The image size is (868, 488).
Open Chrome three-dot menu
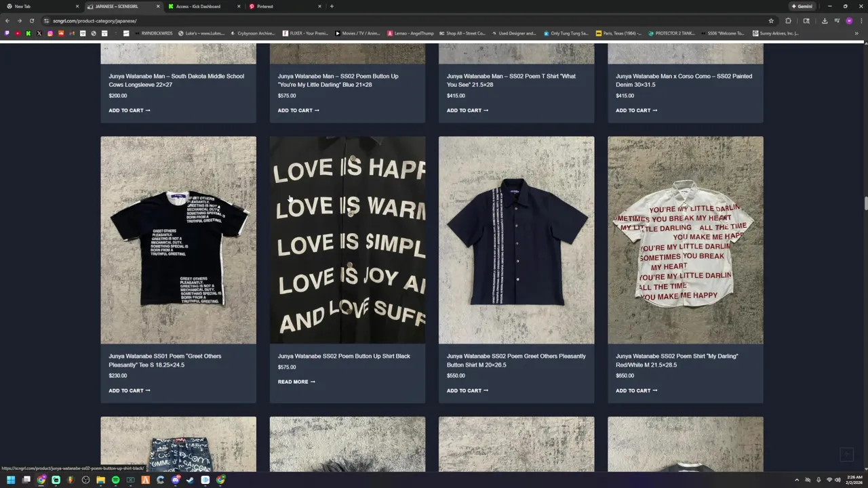pos(861,21)
